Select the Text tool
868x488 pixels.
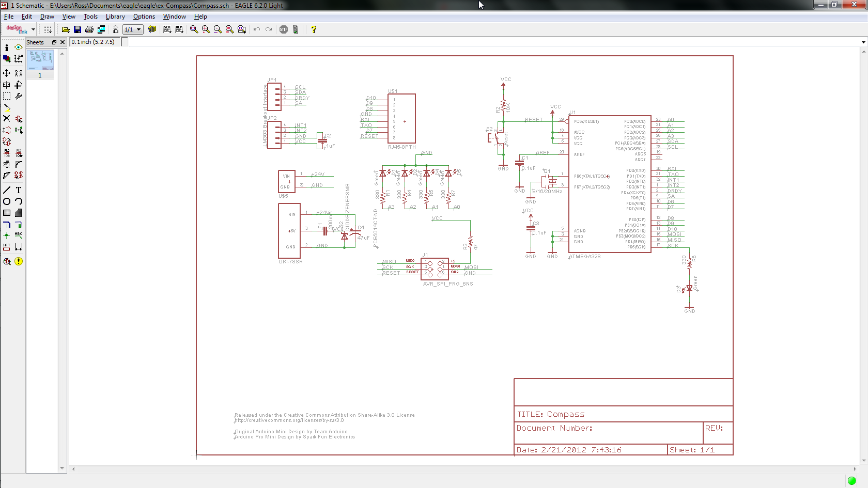(18, 190)
